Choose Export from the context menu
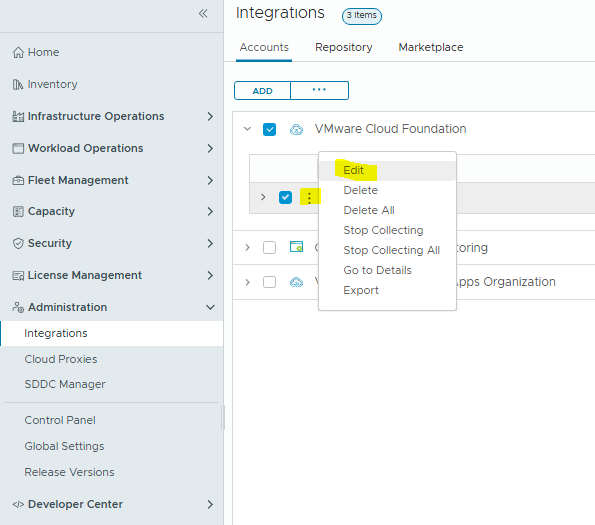 [387, 291]
